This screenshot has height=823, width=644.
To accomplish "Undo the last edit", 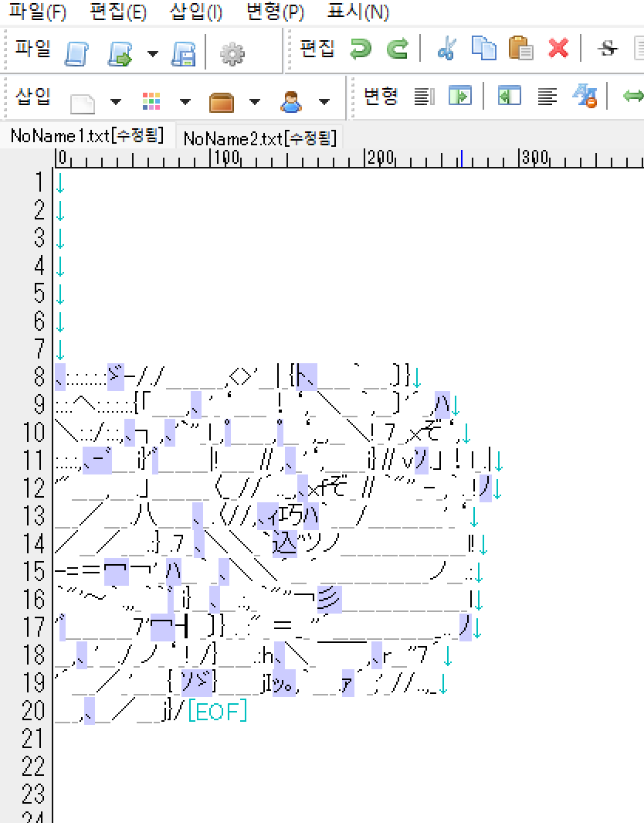I will coord(360,49).
